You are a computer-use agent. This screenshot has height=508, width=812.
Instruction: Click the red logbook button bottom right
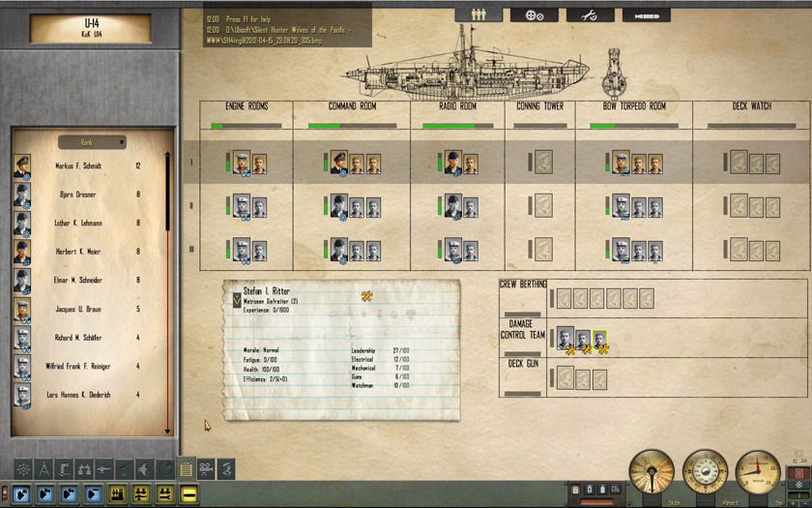(798, 473)
